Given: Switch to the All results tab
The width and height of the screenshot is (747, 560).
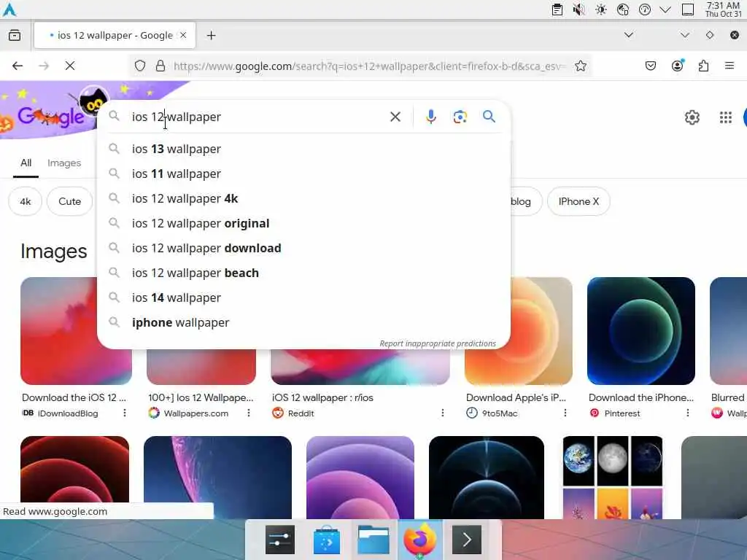Looking at the screenshot, I should (26, 163).
